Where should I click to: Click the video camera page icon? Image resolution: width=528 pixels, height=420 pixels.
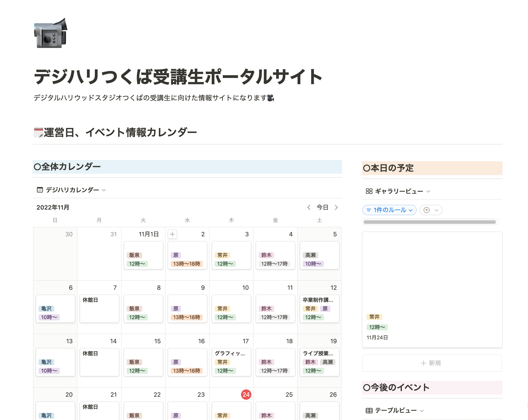tap(51, 33)
